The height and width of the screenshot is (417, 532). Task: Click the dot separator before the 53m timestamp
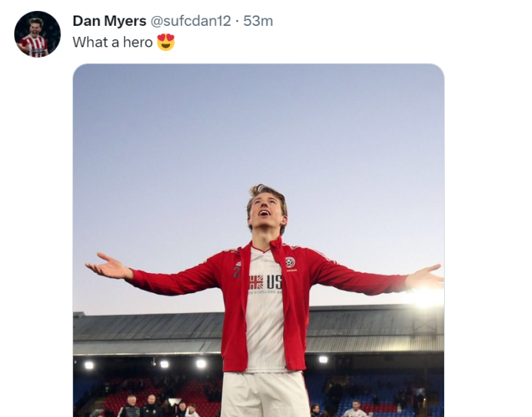237,21
